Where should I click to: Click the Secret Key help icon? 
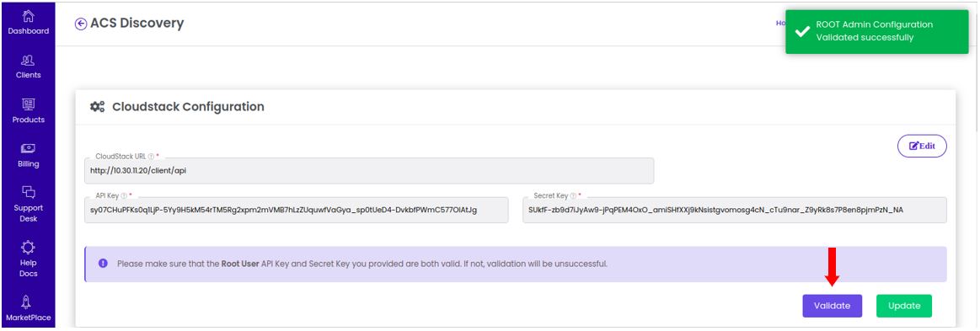point(573,195)
